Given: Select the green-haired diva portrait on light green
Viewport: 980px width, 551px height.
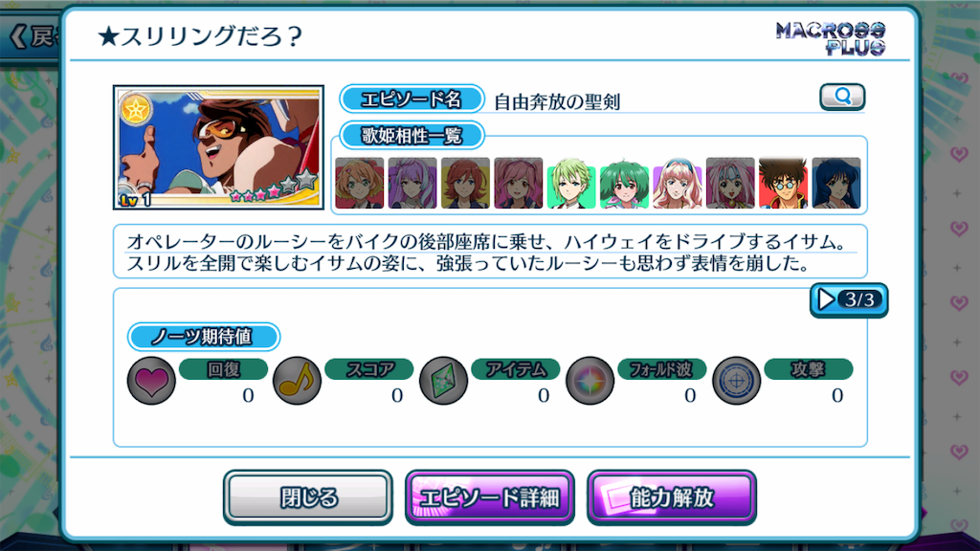Looking at the screenshot, I should tap(571, 183).
